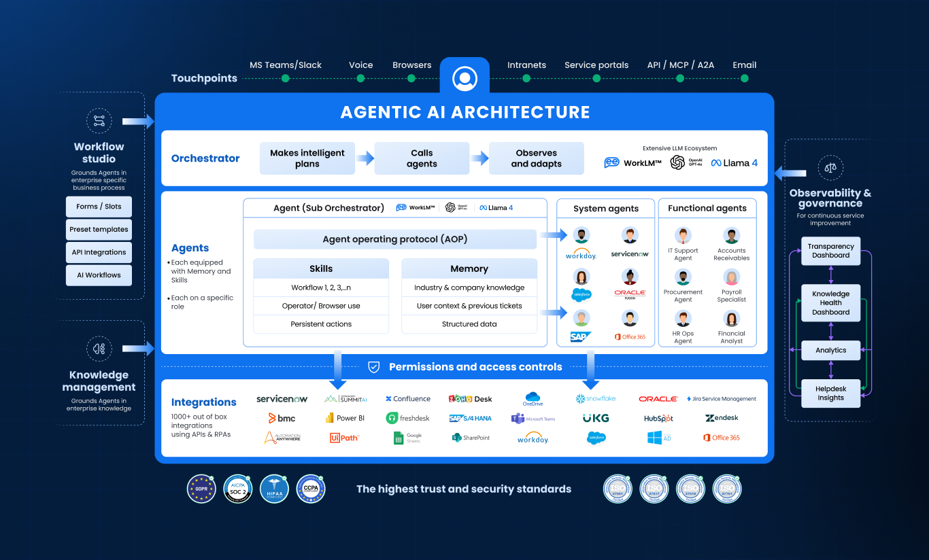Select the Workflow studio gear icon
929x560 pixels.
(99, 120)
